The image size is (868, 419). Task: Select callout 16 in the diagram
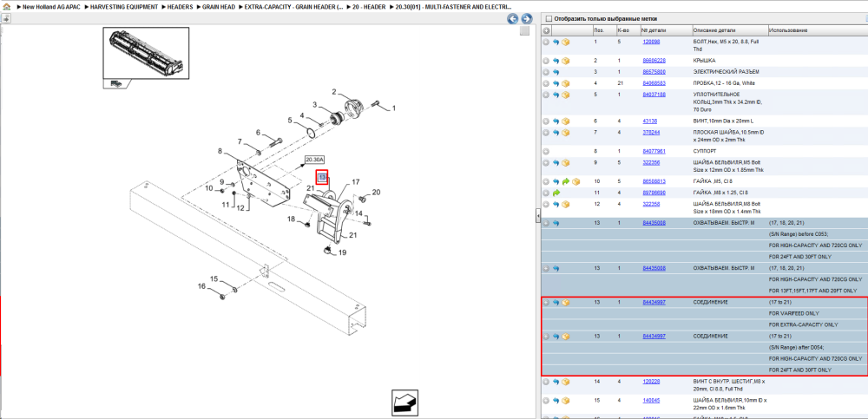click(201, 286)
